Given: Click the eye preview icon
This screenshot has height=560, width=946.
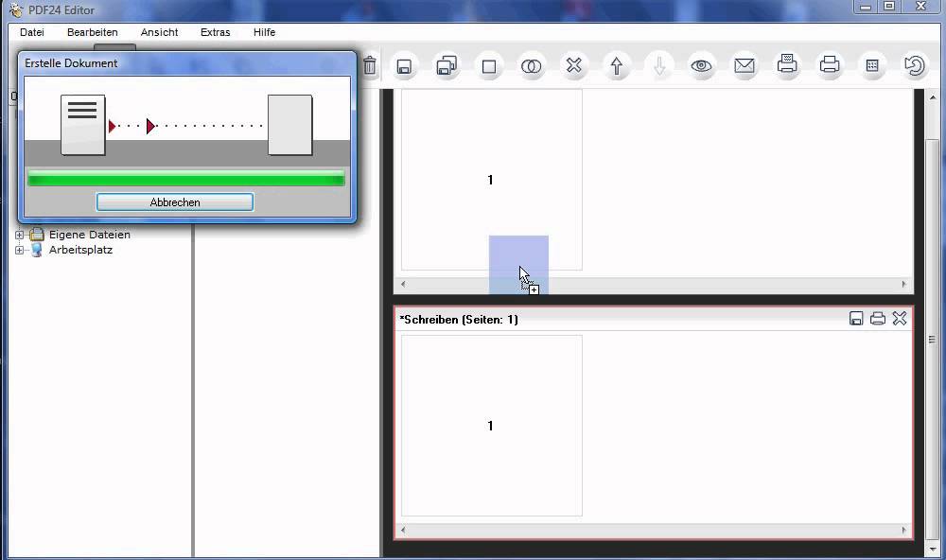Looking at the screenshot, I should point(701,66).
